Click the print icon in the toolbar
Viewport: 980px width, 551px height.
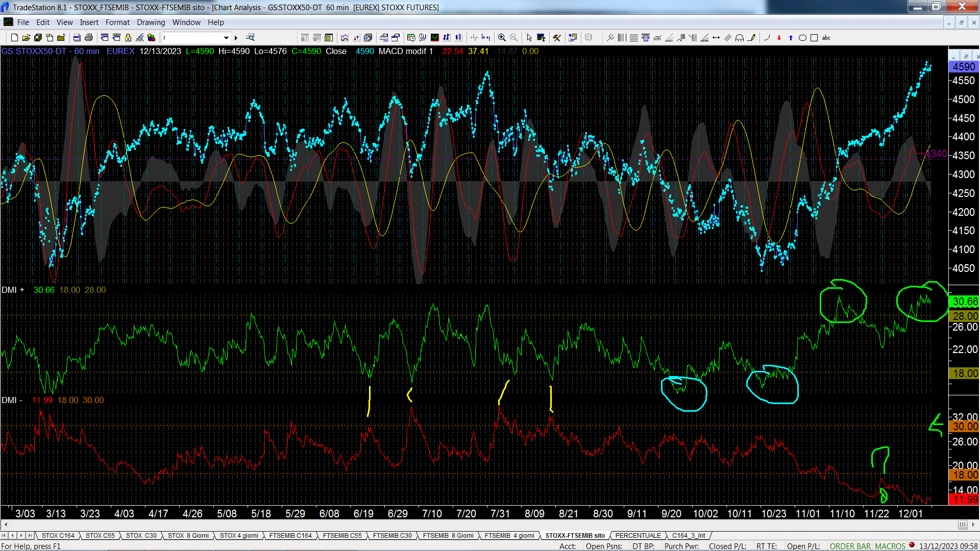pyautogui.click(x=89, y=38)
